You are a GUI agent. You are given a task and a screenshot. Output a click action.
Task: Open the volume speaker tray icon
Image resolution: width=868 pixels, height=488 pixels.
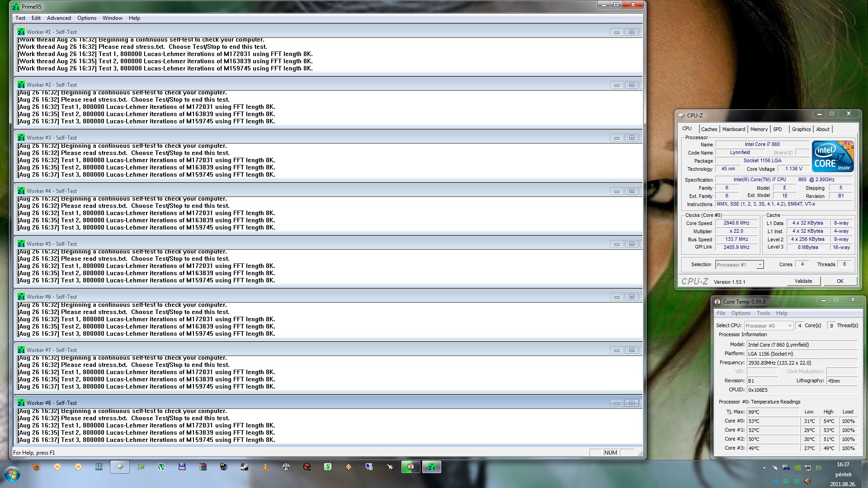[807, 481]
